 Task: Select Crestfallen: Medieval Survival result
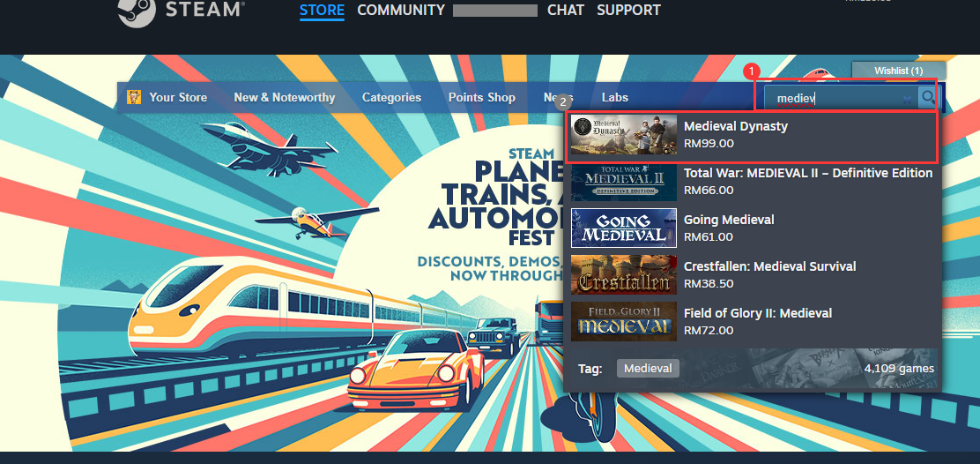pyautogui.click(x=752, y=274)
